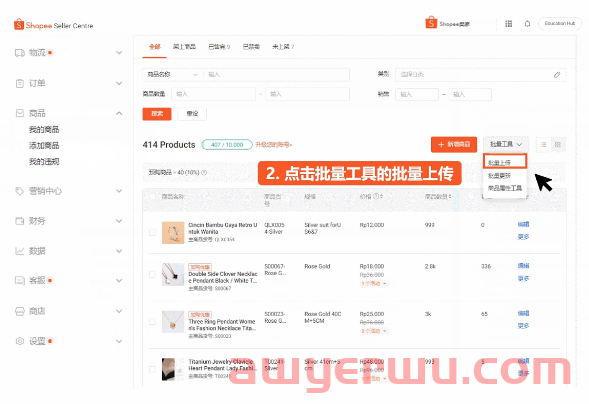Screen dimensions: 589x404
Task: Open the 商品名称 search type dropdown
Action: [x=172, y=75]
